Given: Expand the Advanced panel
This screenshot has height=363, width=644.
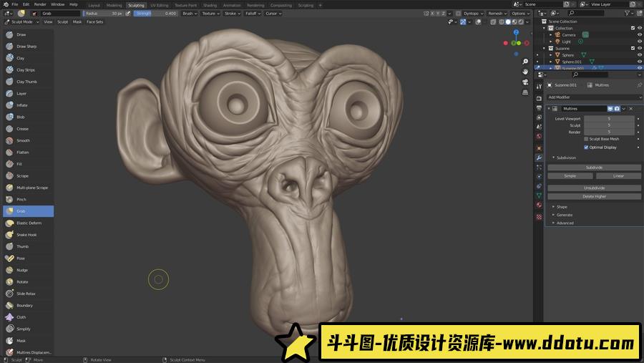Looking at the screenshot, I should [x=565, y=223].
